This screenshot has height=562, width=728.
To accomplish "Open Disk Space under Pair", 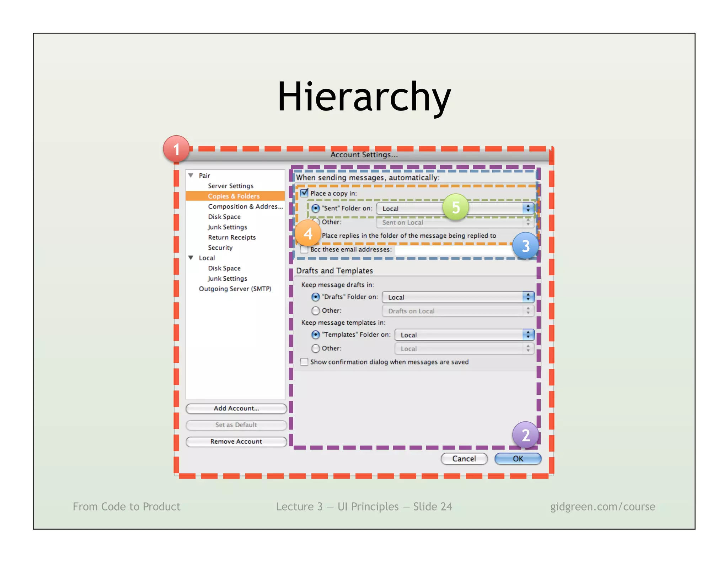I will coord(224,217).
